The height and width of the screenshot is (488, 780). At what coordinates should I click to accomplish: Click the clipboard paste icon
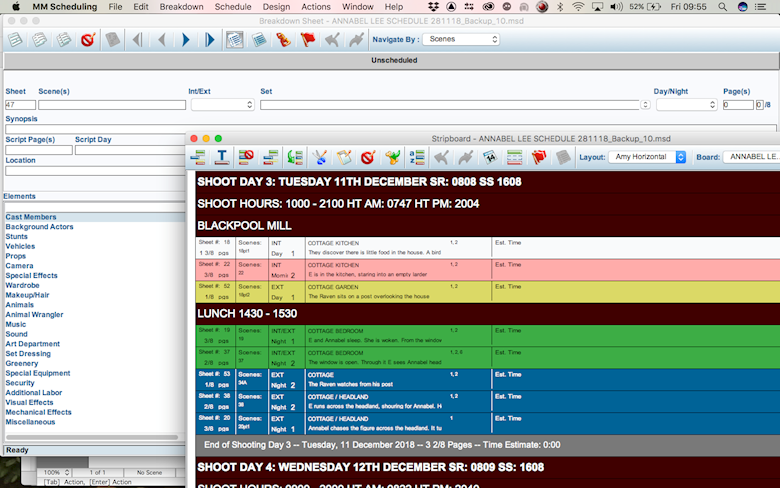(344, 157)
